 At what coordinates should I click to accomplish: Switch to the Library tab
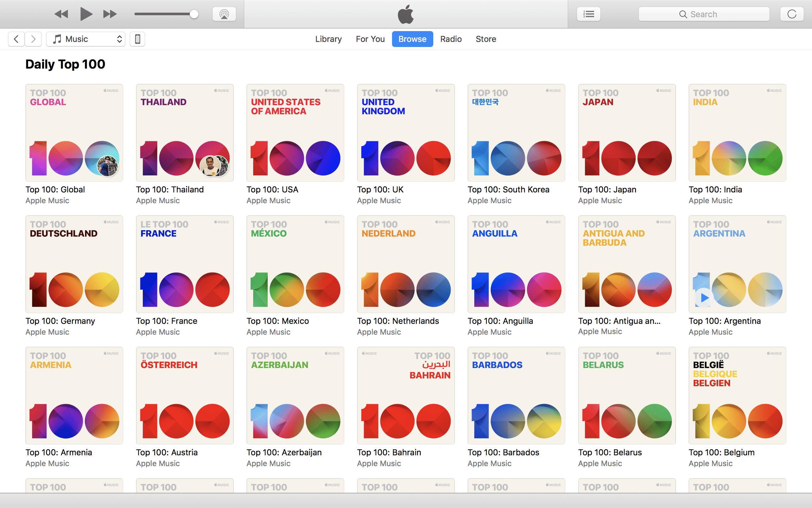coord(328,39)
